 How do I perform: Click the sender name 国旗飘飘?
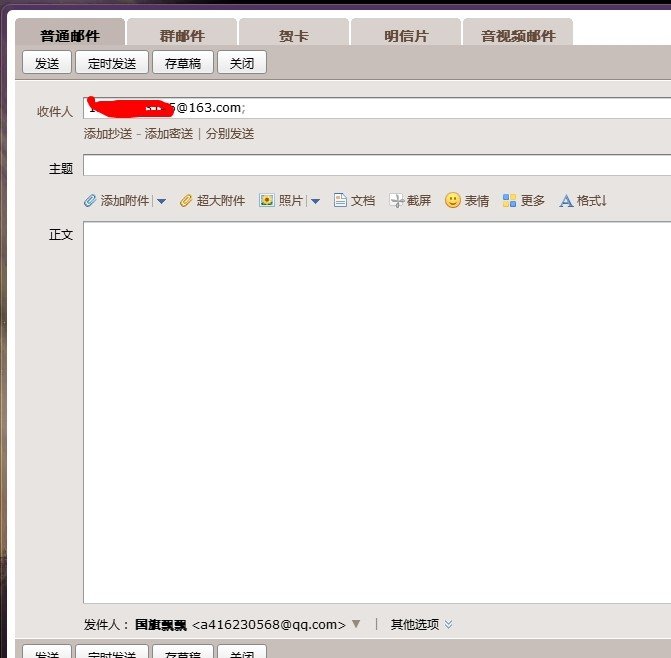(161, 625)
